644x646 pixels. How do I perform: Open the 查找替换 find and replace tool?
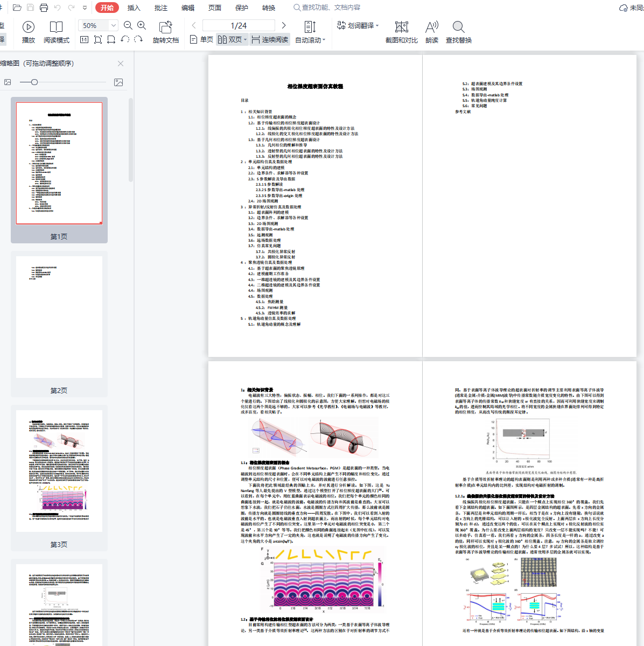click(x=459, y=32)
